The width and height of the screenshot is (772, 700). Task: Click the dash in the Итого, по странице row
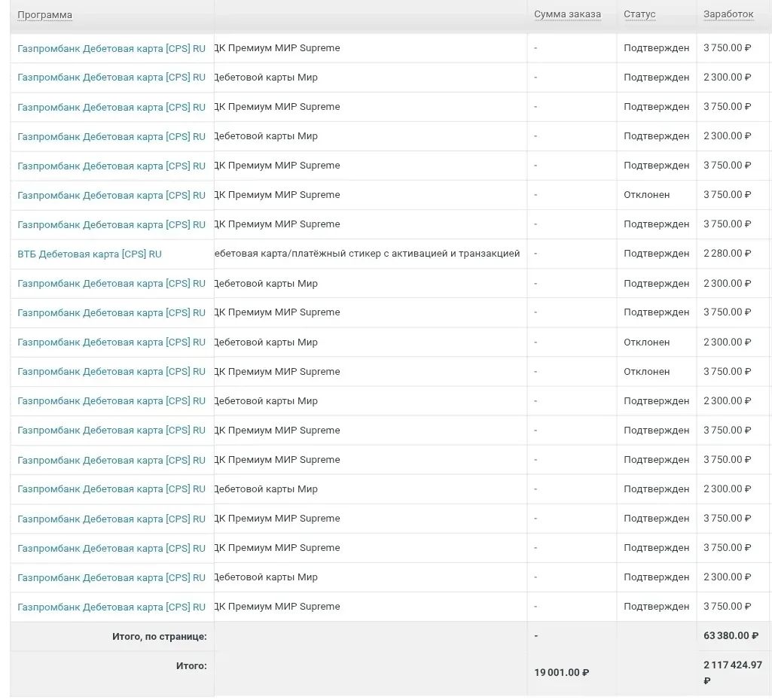(x=536, y=636)
